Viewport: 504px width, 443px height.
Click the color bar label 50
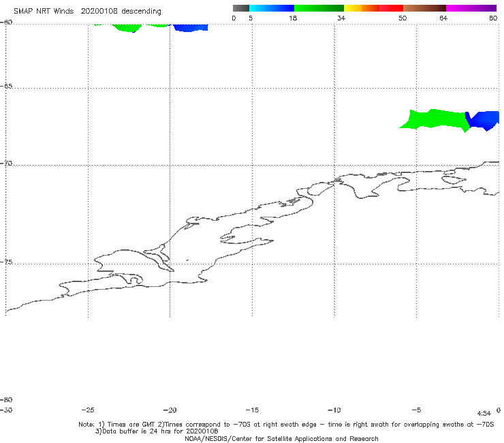(403, 18)
